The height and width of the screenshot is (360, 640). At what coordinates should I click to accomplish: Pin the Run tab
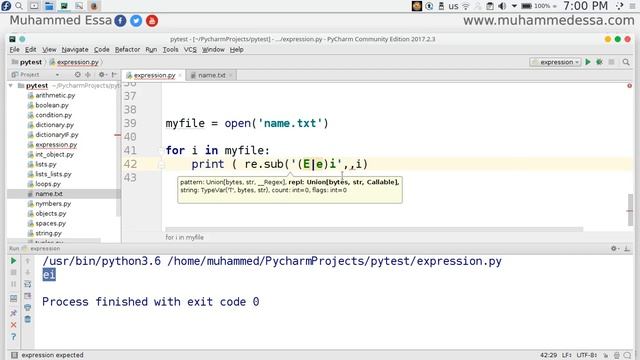coord(13,313)
